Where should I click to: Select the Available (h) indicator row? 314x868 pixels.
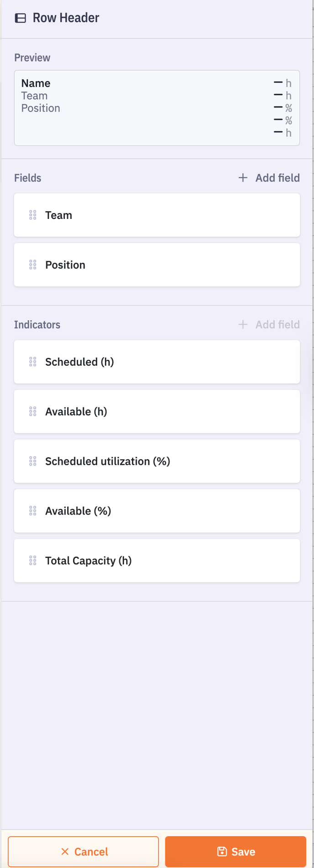[157, 412]
